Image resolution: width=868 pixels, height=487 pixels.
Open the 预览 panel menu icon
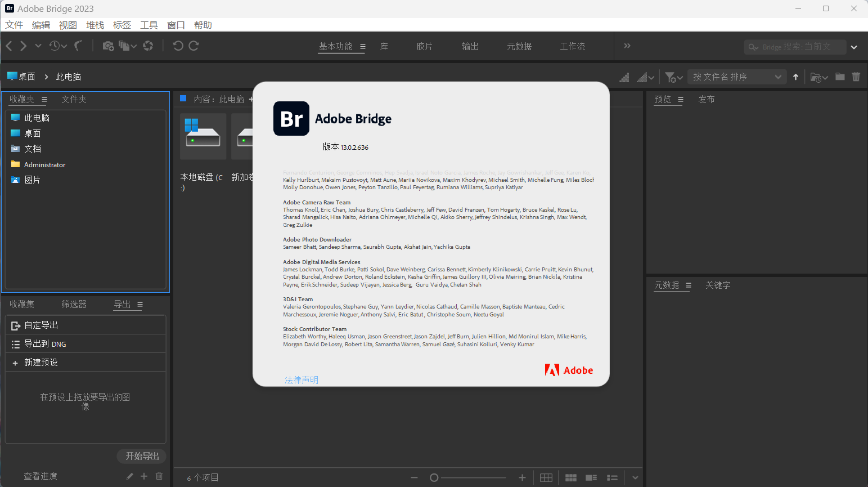[681, 100]
